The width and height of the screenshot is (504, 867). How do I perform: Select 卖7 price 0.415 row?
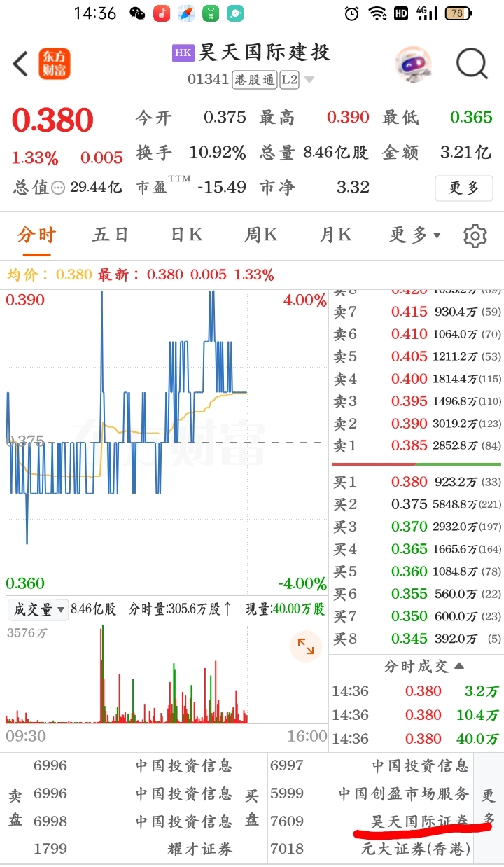[416, 312]
